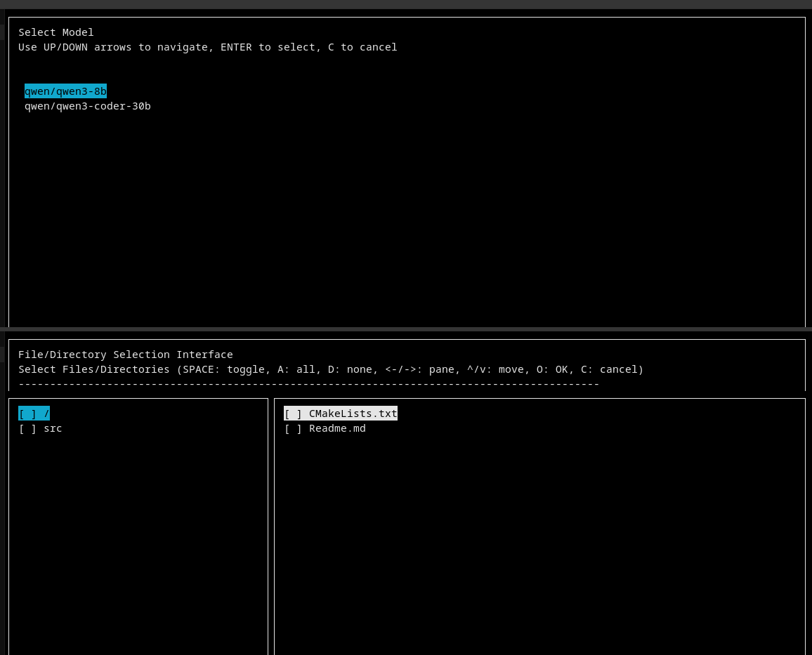Viewport: 812px width, 655px height.
Task: Select the qwen/qwen3-coder-30b model
Action: point(87,105)
